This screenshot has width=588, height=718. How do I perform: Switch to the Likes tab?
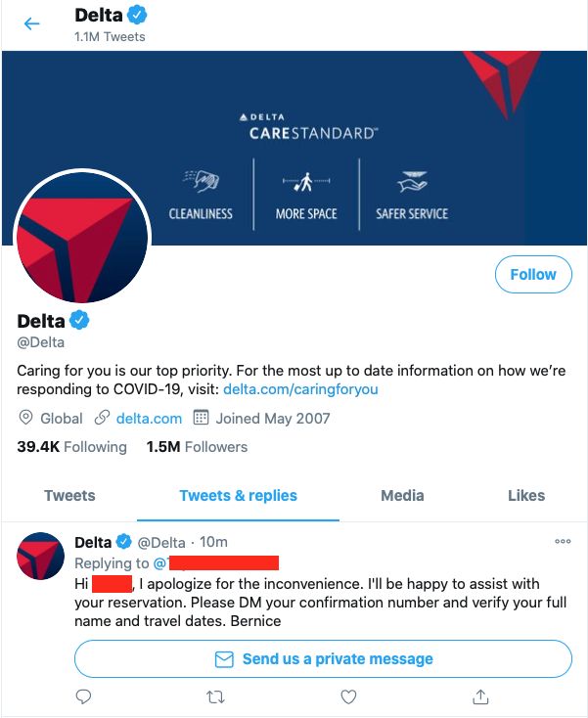[x=526, y=495]
